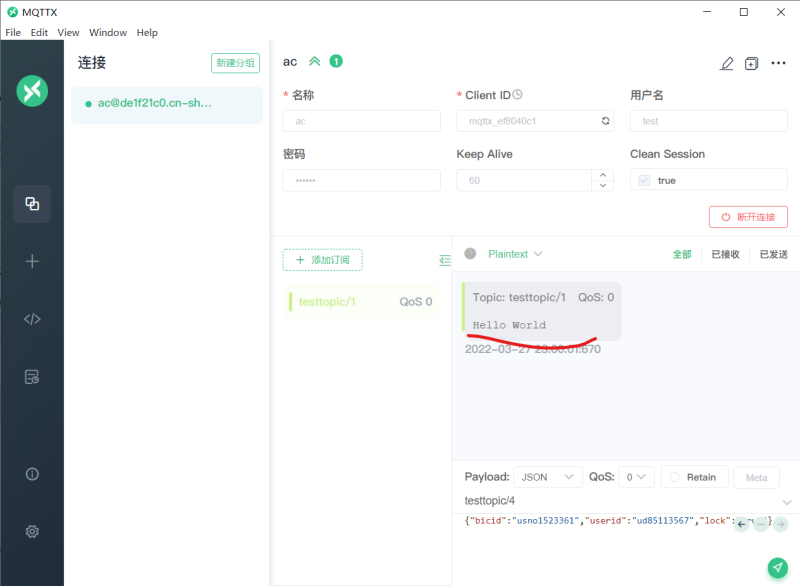
Task: Click the MQTTX title bar app icon
Action: [x=13, y=12]
